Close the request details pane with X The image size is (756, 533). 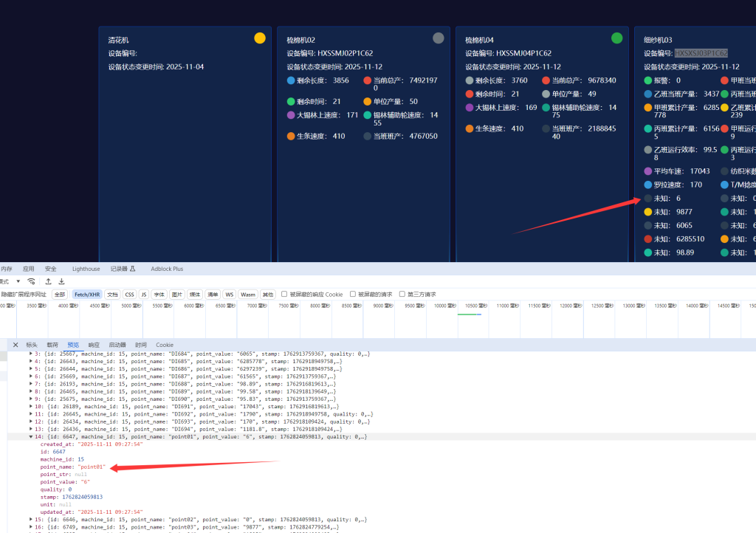[x=16, y=345]
